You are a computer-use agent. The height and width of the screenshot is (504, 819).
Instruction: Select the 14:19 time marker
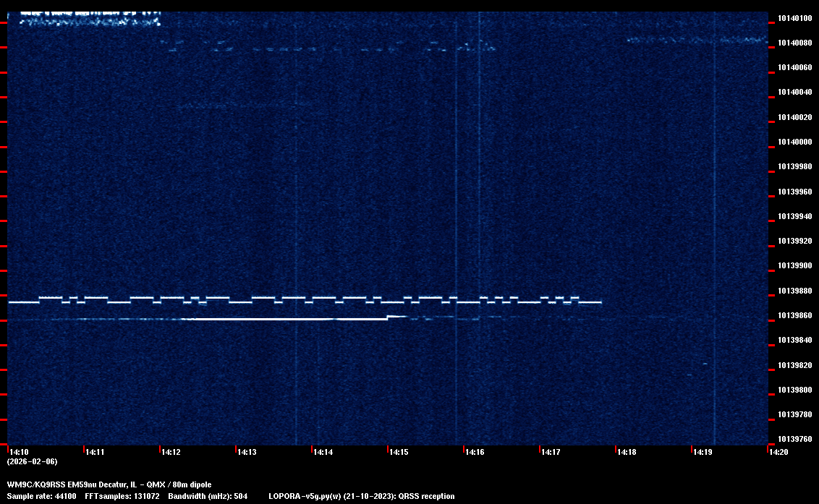click(703, 452)
